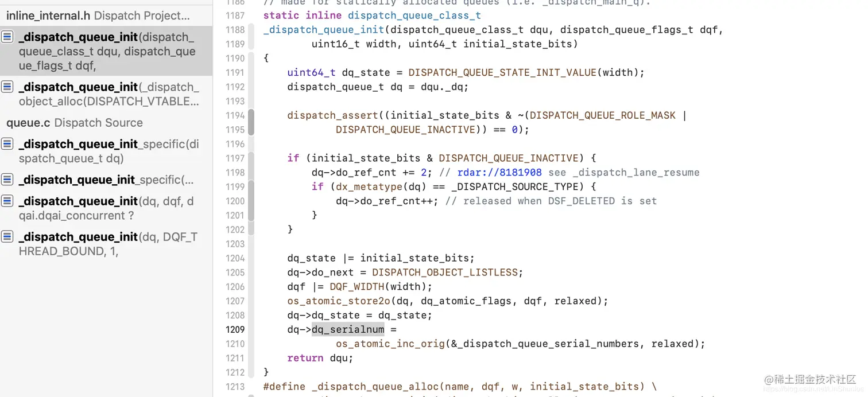Click icon of _dispatch_queue_init(_dispatch_object_alloc result
868x397 pixels.
(x=7, y=87)
